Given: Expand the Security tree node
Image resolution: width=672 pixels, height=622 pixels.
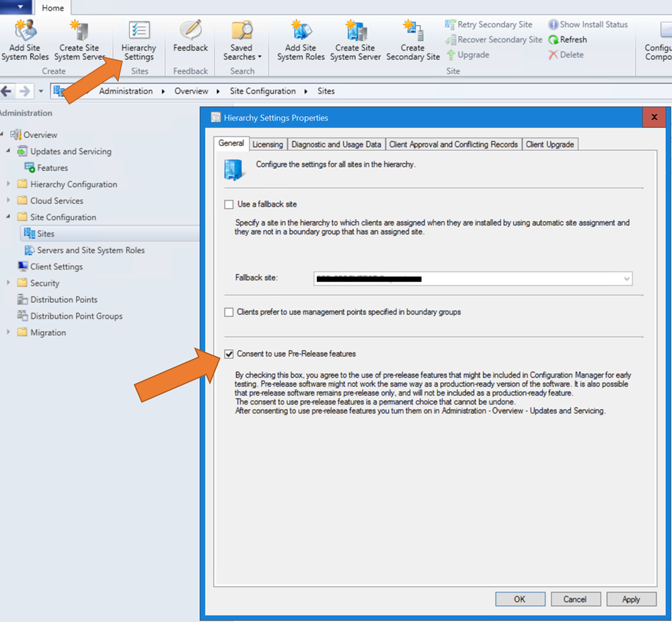Looking at the screenshot, I should [x=8, y=282].
